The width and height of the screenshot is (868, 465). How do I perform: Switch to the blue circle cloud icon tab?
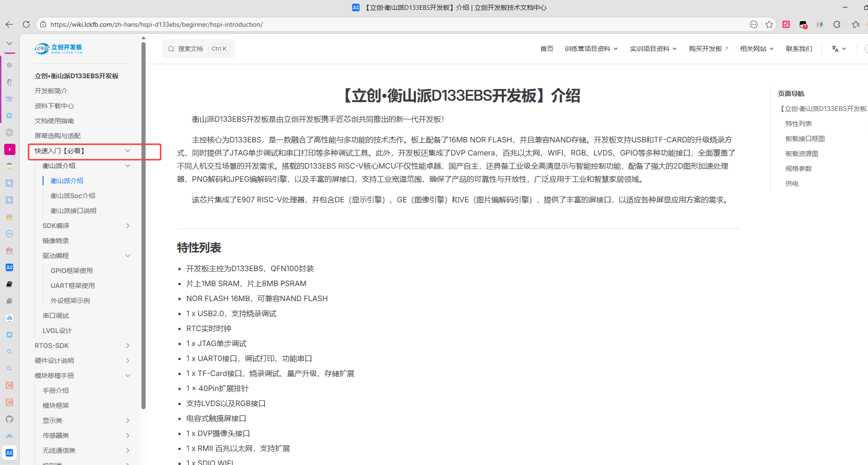[x=9, y=234]
